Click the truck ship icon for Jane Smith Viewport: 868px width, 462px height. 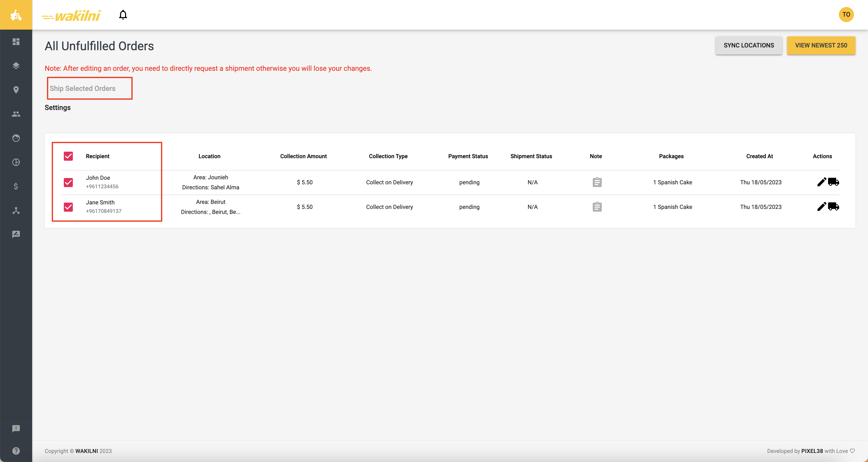[834, 207]
